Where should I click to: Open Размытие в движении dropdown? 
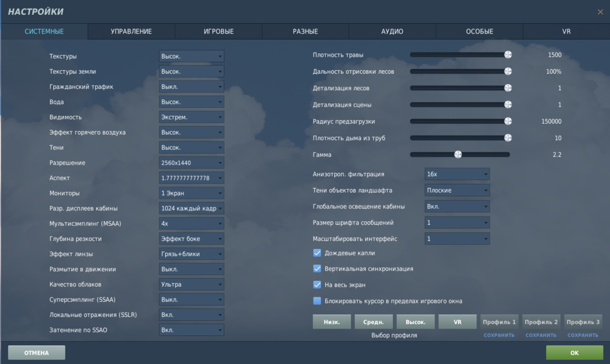[192, 269]
